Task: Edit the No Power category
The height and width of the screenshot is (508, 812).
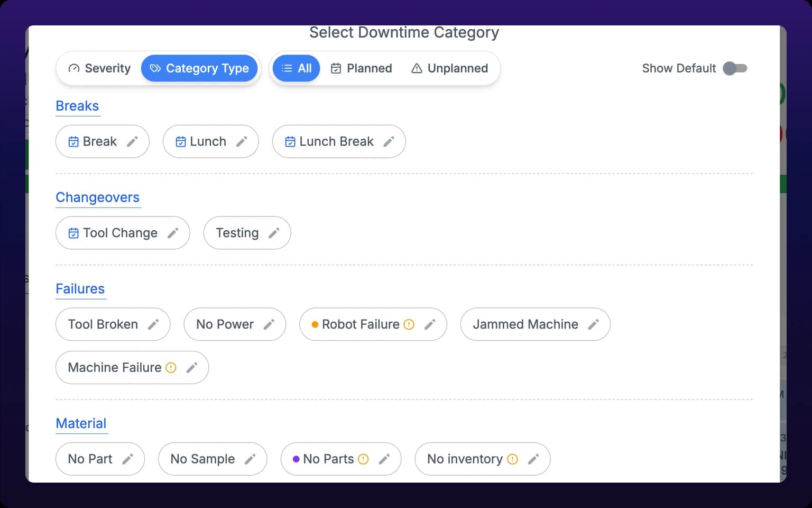Action: [x=269, y=324]
